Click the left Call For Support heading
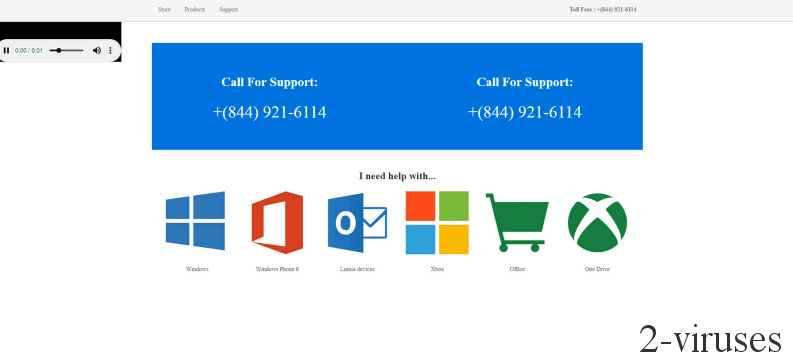Viewport: 793px width, 364px height. (270, 82)
